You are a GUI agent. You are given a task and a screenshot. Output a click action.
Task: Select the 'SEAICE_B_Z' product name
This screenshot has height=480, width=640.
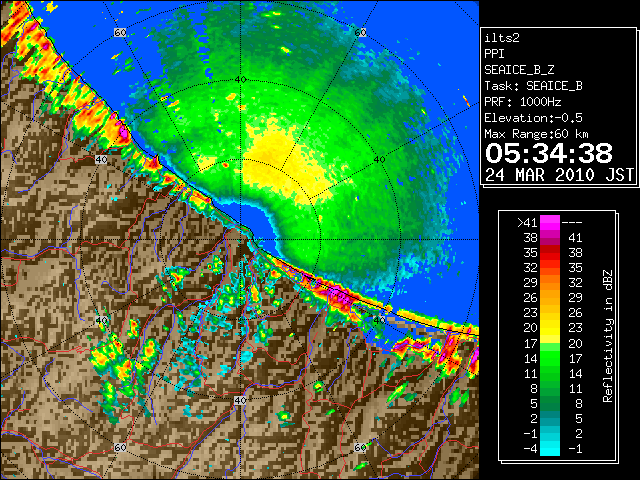click(x=519, y=70)
